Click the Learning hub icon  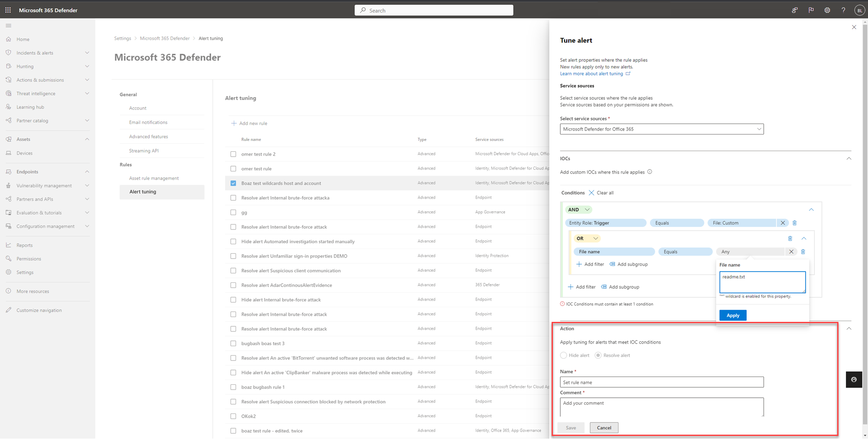[8, 107]
